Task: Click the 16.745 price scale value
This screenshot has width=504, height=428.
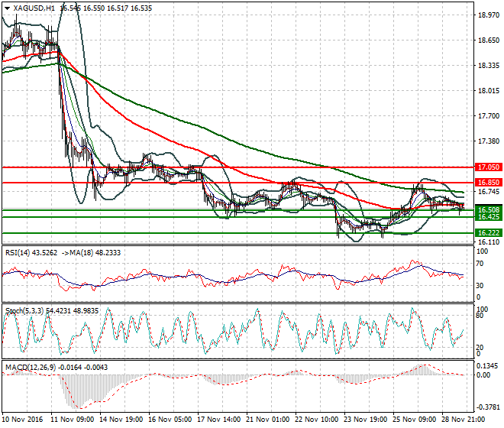Action: coord(489,192)
